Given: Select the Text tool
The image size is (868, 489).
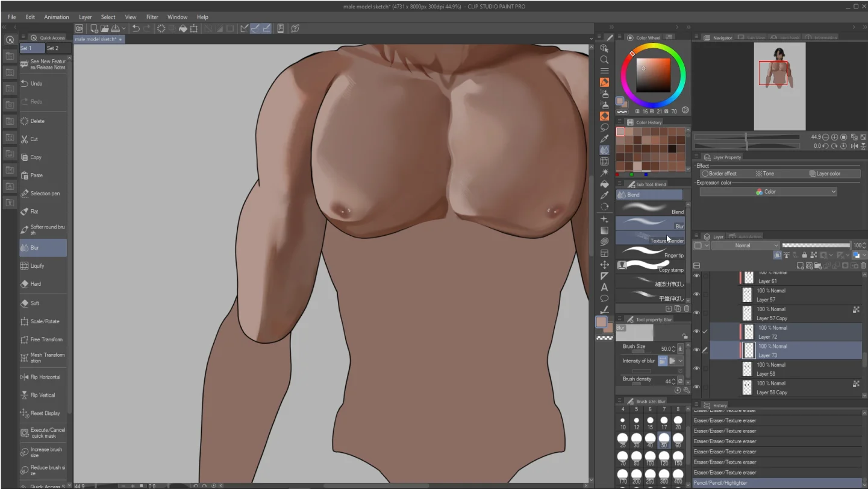Looking at the screenshot, I should pyautogui.click(x=604, y=288).
